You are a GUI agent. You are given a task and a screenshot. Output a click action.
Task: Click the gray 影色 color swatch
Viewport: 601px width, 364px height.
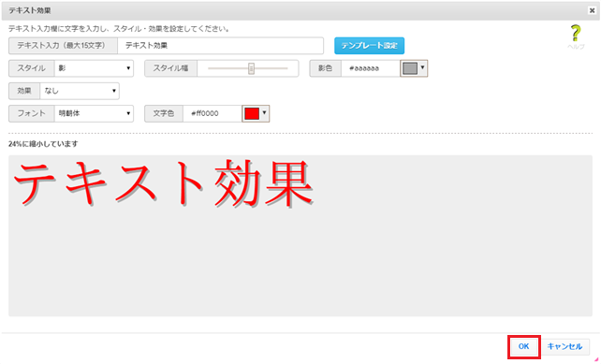(x=410, y=68)
